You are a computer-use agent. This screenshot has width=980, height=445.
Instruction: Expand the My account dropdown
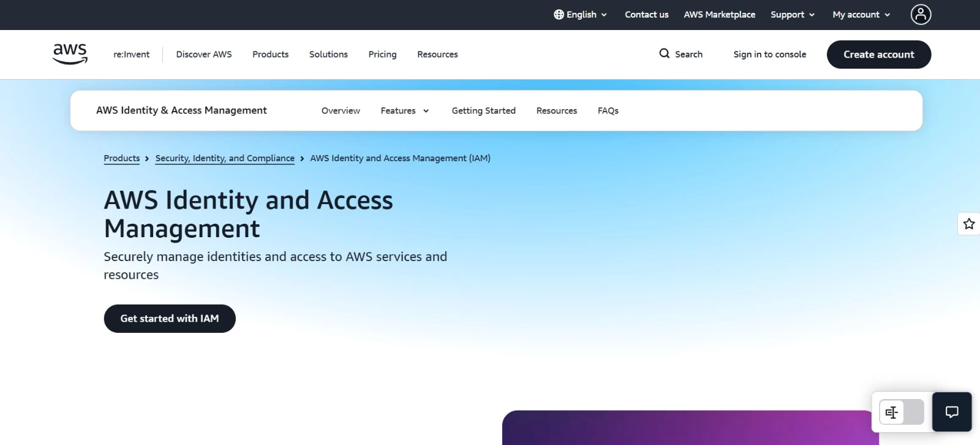pos(861,15)
